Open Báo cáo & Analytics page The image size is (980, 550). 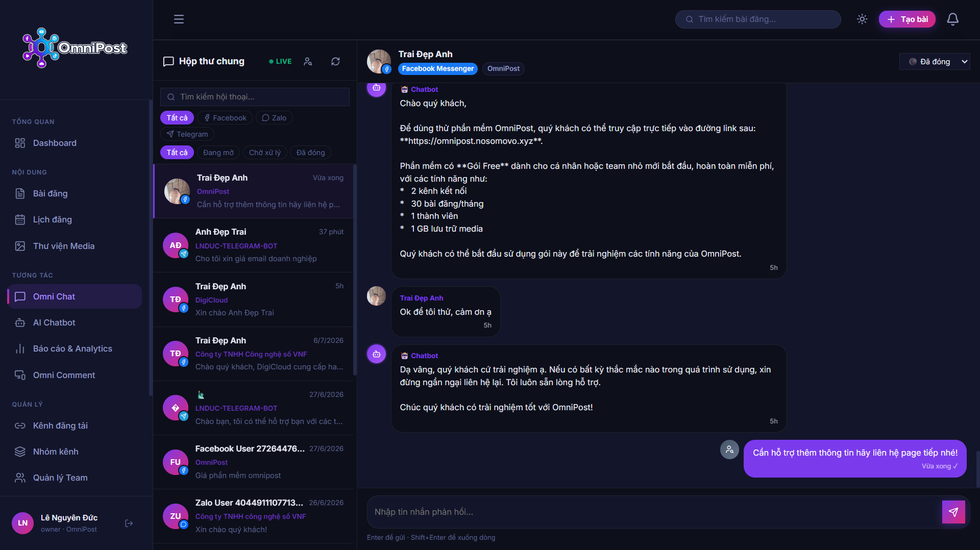(75, 349)
